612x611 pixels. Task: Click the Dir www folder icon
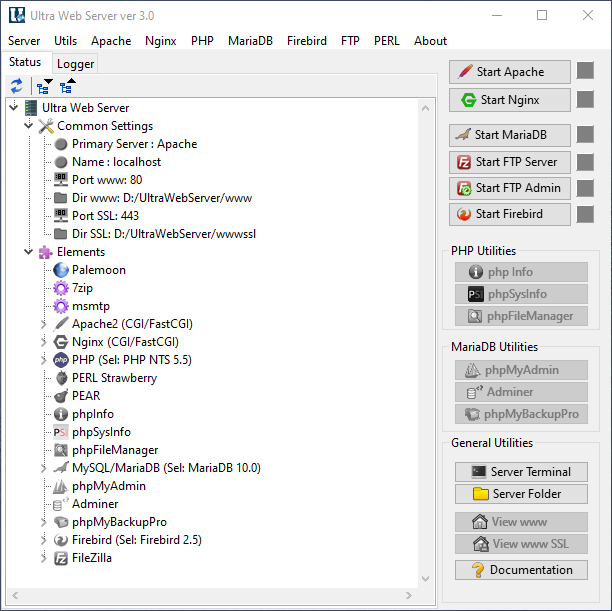60,198
